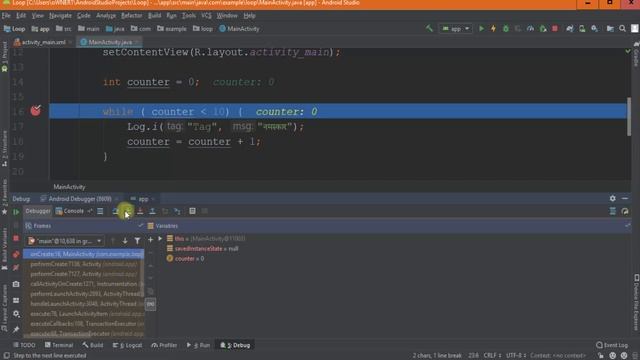Pin the debug tab with pin icon
Viewport: 640px width, 360px height.
point(16,329)
